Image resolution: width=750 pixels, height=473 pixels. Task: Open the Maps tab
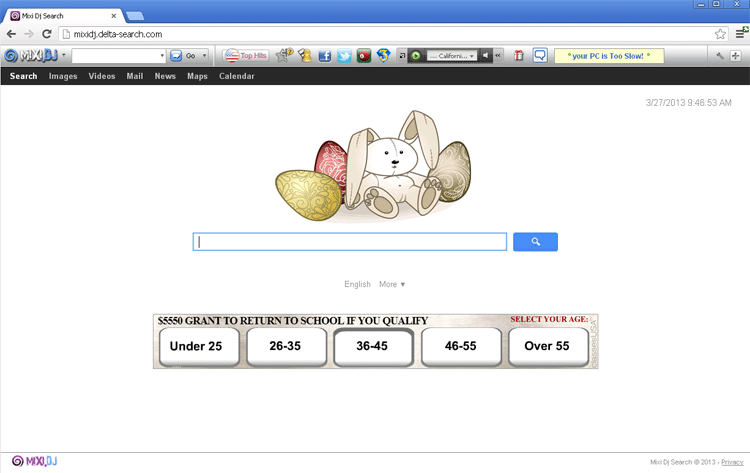[197, 76]
